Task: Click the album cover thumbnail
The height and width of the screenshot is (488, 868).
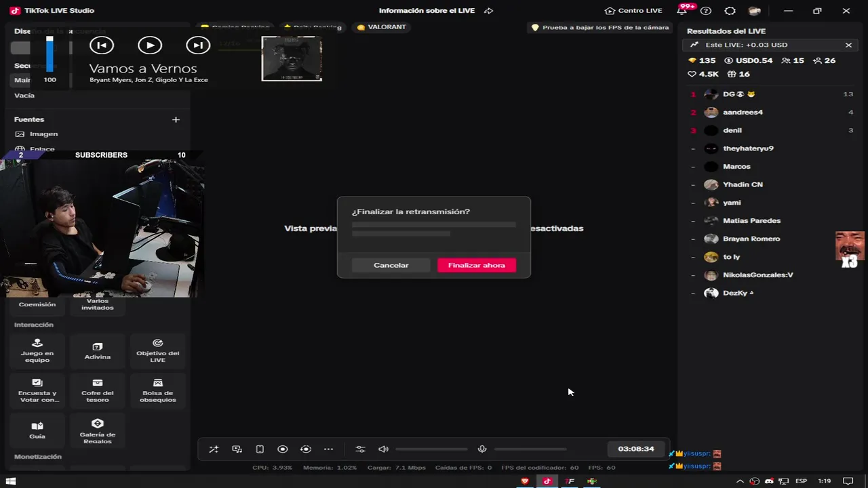Action: (x=292, y=58)
